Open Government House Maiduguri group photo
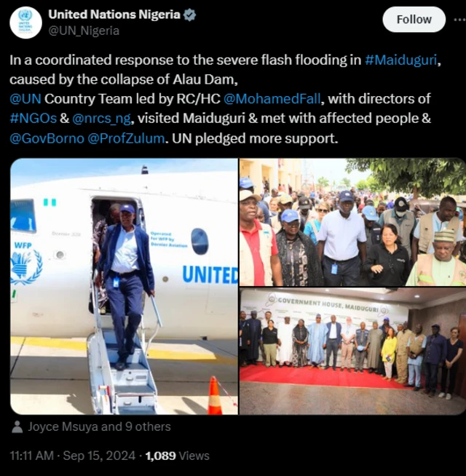 click(352, 352)
